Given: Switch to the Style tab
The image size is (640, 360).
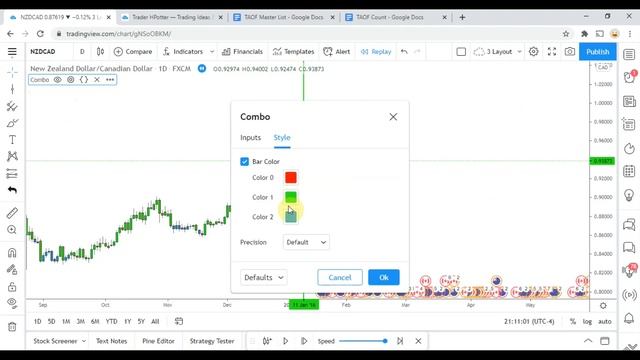Looking at the screenshot, I should (x=282, y=138).
